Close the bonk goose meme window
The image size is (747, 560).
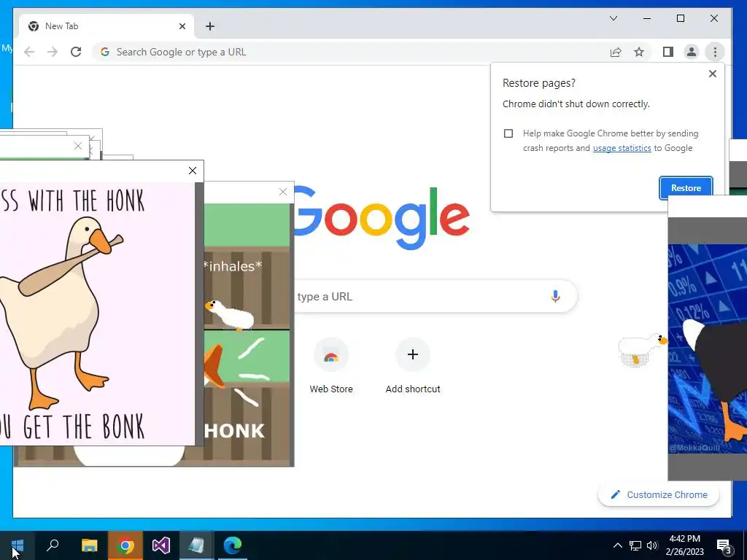[193, 171]
